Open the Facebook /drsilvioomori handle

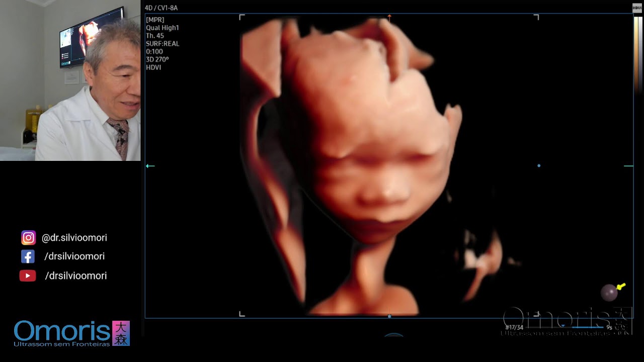[74, 256]
